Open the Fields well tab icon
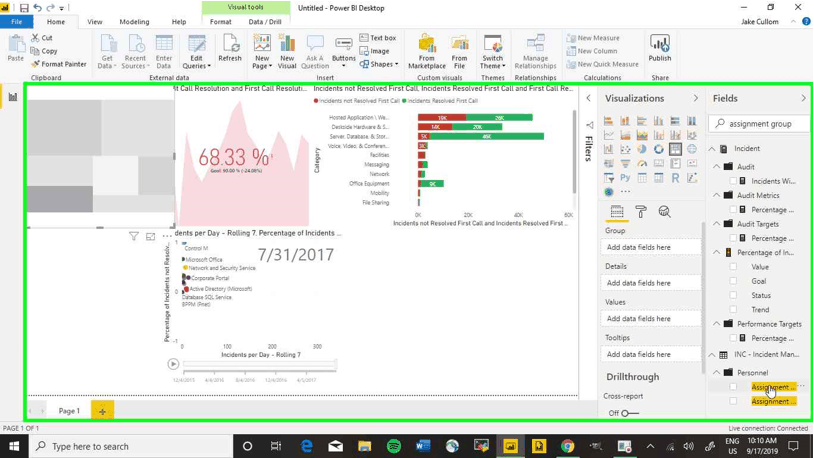The width and height of the screenshot is (814, 458). point(617,212)
